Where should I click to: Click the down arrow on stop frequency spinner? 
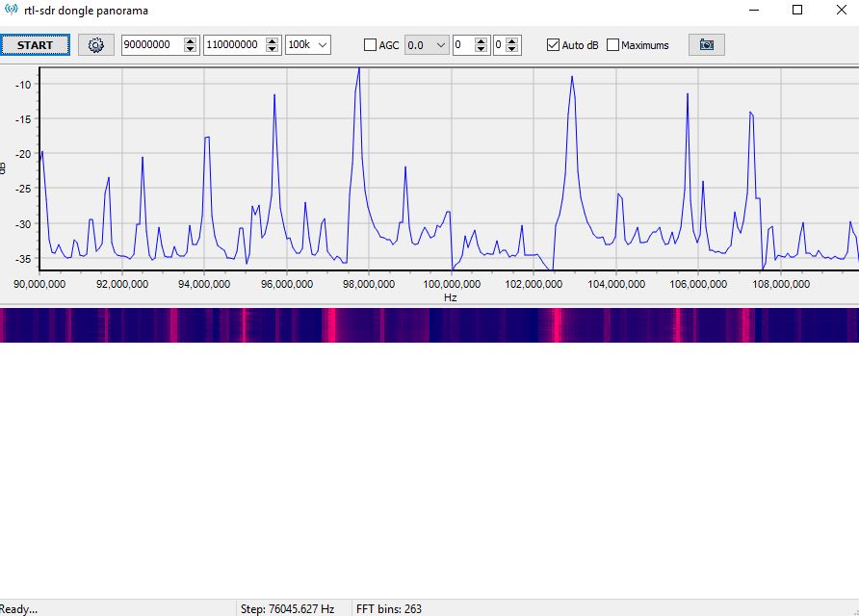click(273, 48)
